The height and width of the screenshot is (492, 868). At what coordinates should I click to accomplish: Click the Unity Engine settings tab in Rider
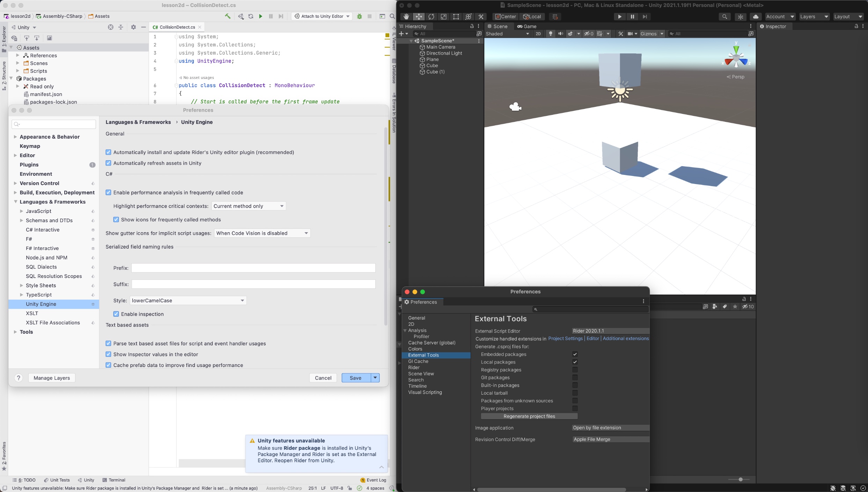click(41, 303)
